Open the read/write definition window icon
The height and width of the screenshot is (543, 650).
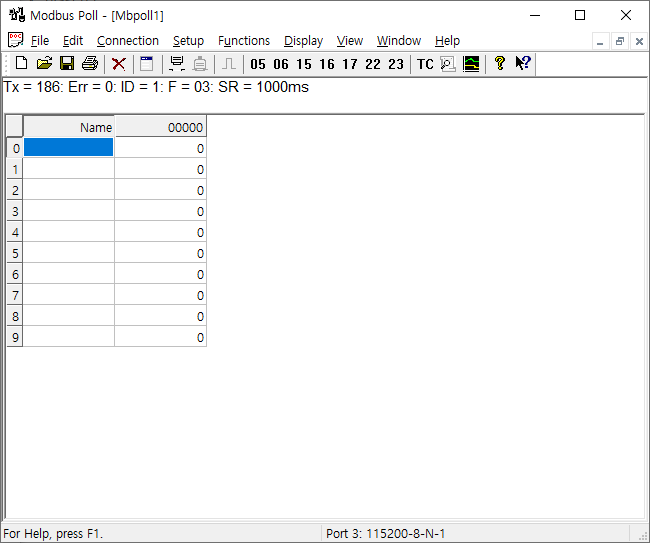click(146, 64)
